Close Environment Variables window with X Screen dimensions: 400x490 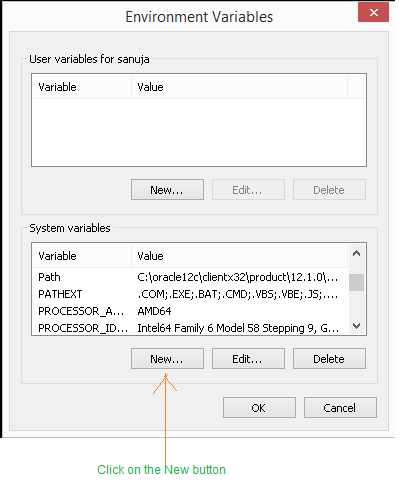click(374, 12)
